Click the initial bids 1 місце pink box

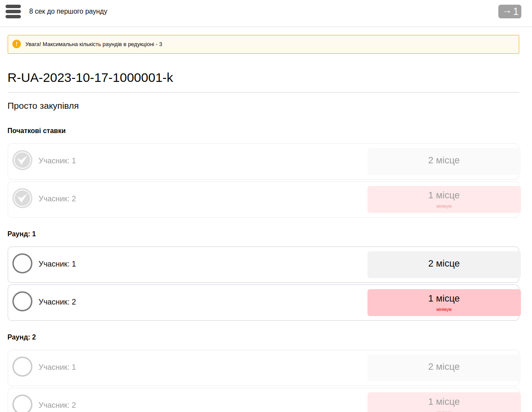444,199
